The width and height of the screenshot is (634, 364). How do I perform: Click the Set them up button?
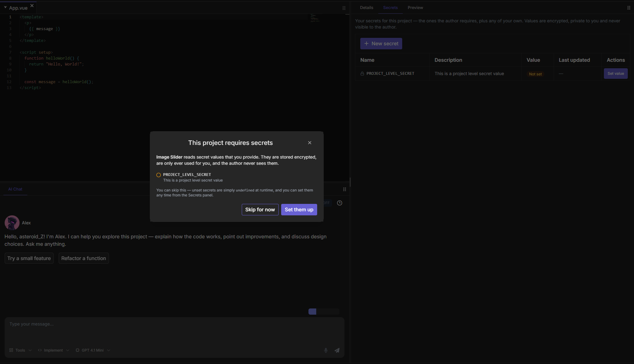tap(299, 209)
